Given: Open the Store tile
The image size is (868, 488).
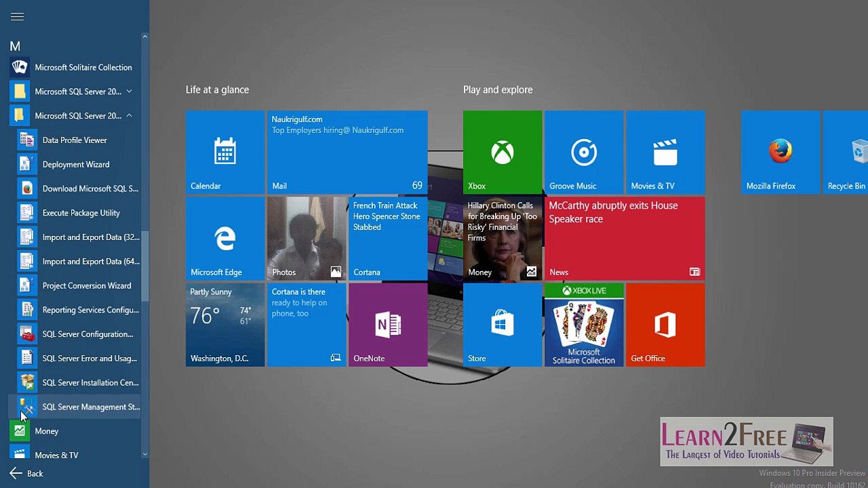Looking at the screenshot, I should click(502, 325).
